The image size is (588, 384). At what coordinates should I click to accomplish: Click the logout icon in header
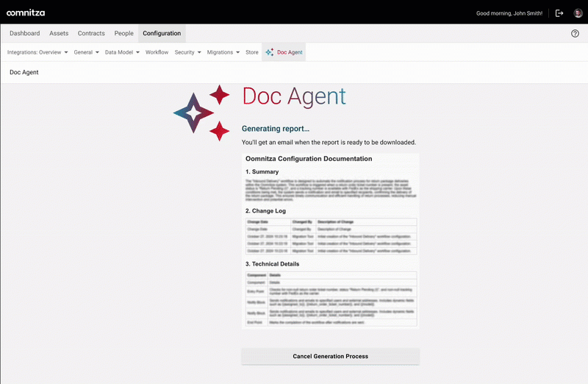point(559,13)
